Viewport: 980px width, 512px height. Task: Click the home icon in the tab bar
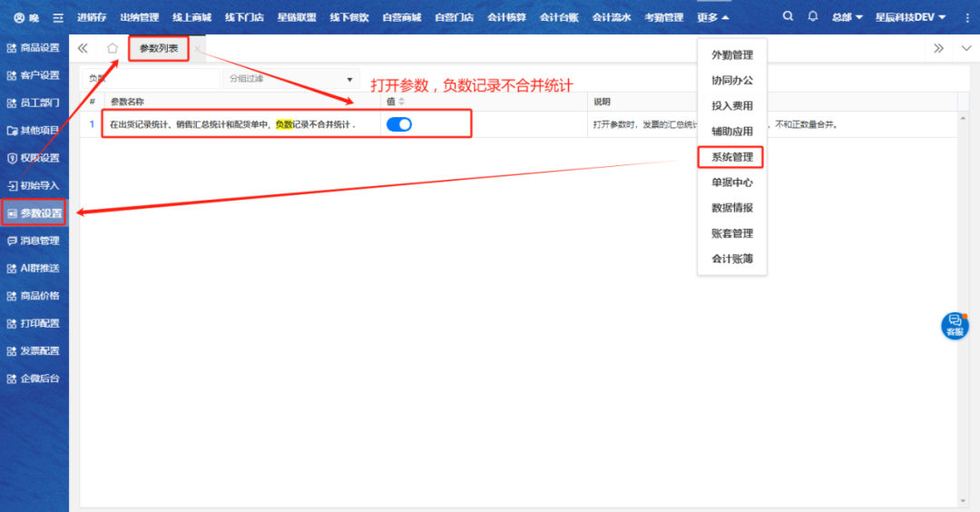[x=113, y=48]
